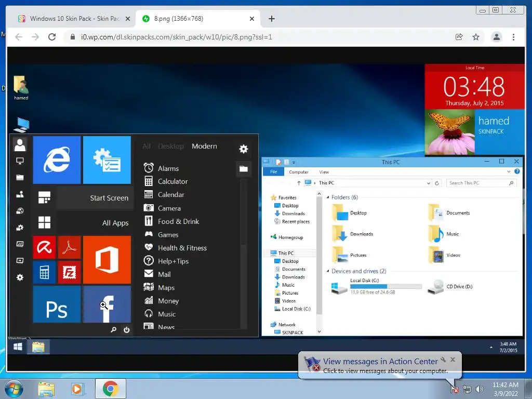Launch the Photoshop Ps tile
This screenshot has width=532, height=399.
coord(57,304)
